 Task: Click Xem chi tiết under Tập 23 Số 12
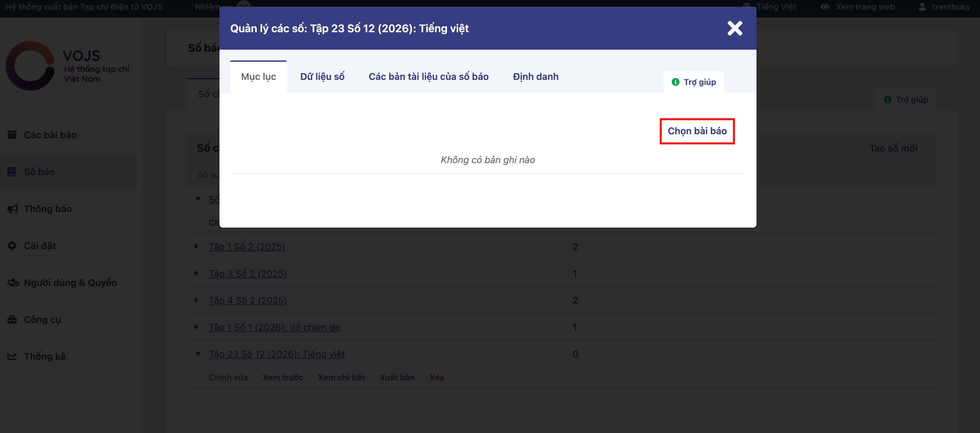(341, 377)
